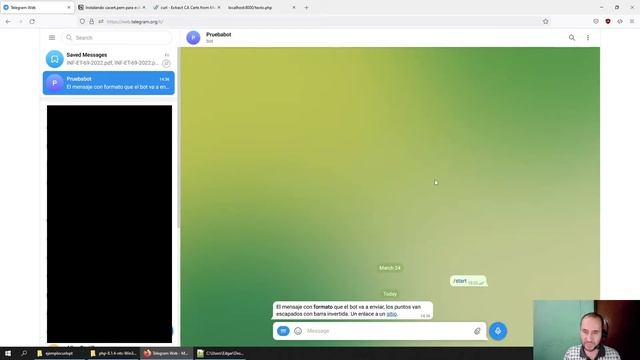This screenshot has height=360, width=640.
Task: Open the emoji picker
Action: (298, 331)
